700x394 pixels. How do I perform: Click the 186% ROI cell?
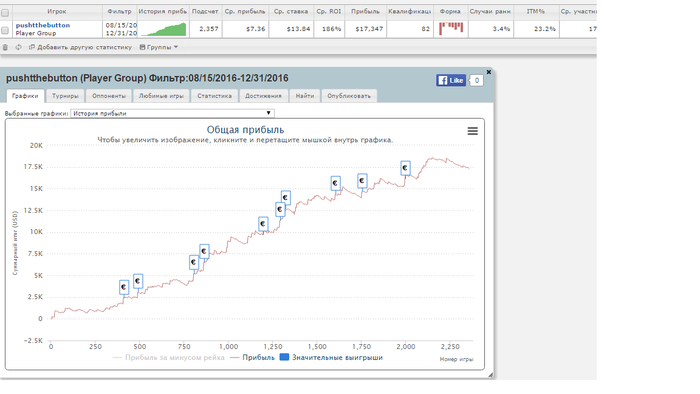click(x=332, y=29)
